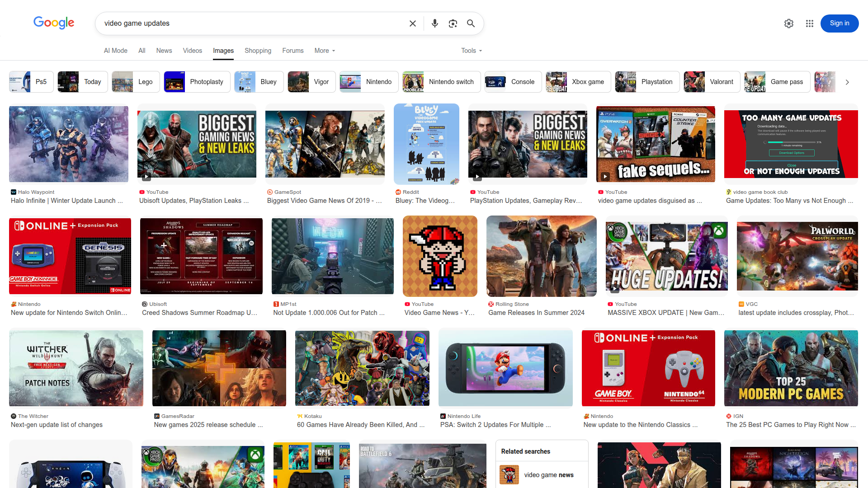Open the Reddit source favicon

tap(398, 192)
